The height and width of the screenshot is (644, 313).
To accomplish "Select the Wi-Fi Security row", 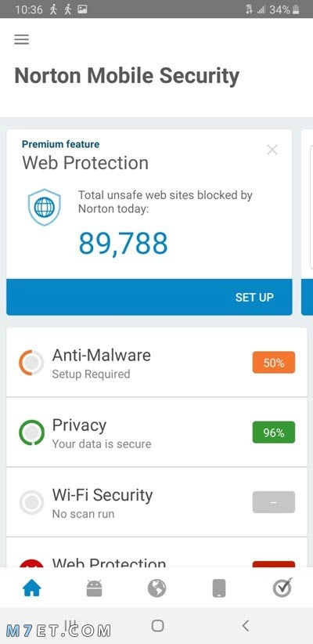I will coord(156,502).
